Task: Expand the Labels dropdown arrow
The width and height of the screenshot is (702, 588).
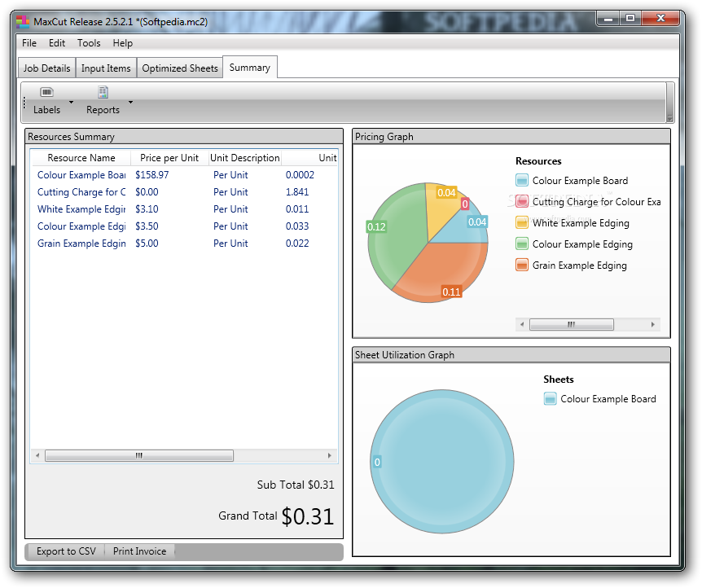Action: coord(71,102)
